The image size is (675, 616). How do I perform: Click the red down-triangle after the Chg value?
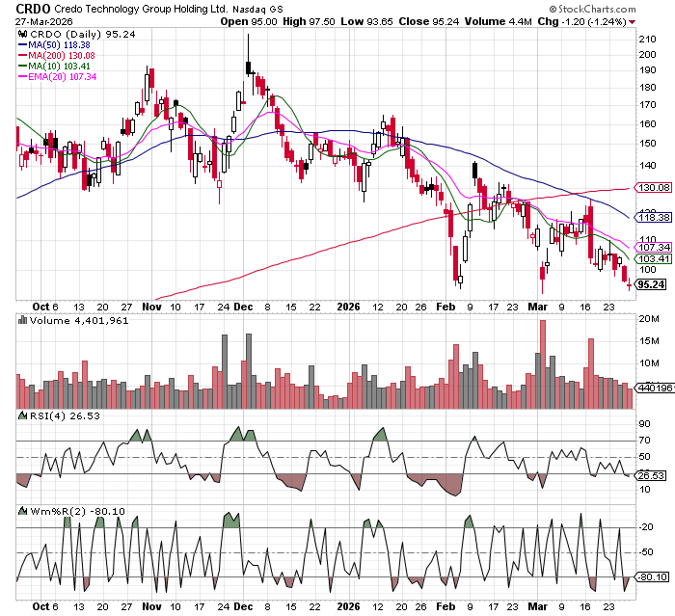(x=632, y=22)
